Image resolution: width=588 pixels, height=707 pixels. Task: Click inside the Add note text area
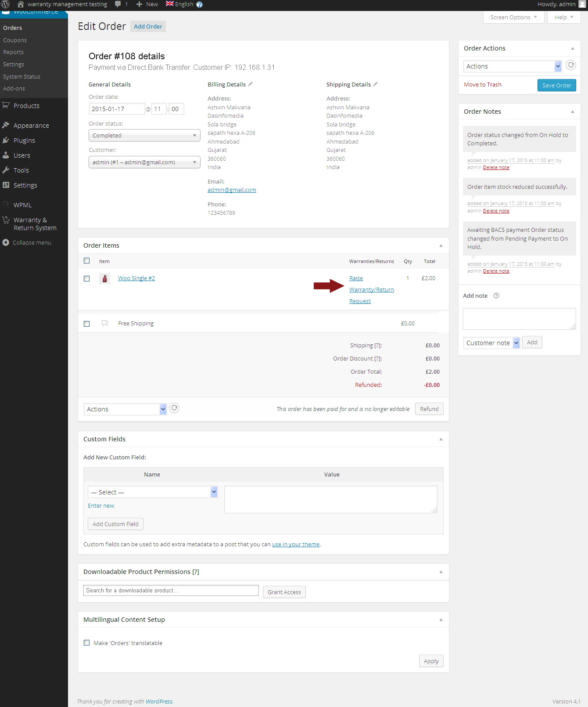[x=519, y=318]
